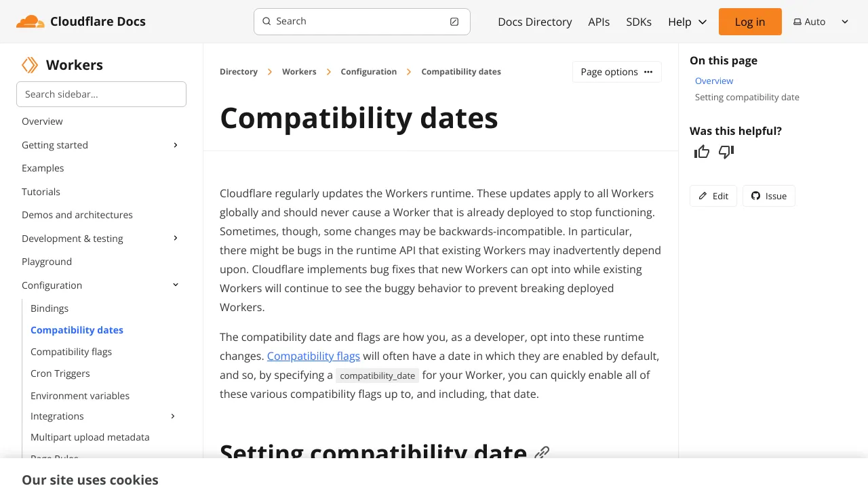868x488 pixels.
Task: Expand the Getting started section
Action: point(176,145)
